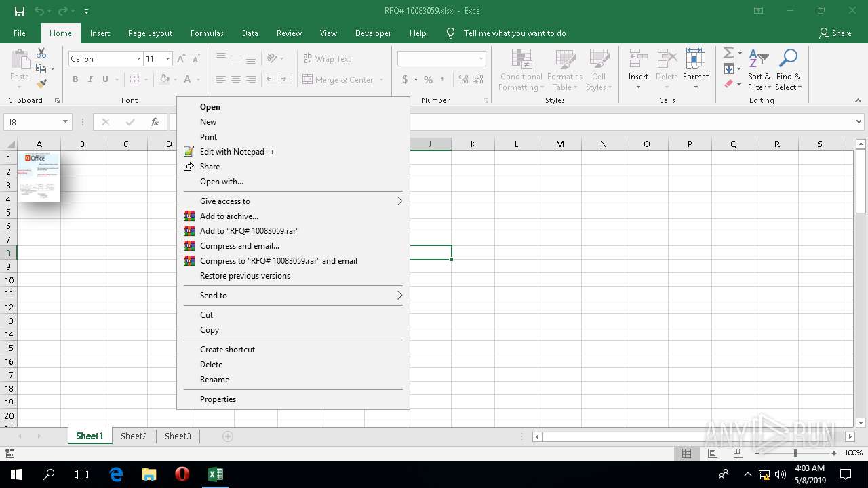868x488 pixels.
Task: Click Conditional Formatting icon
Action: tap(521, 60)
